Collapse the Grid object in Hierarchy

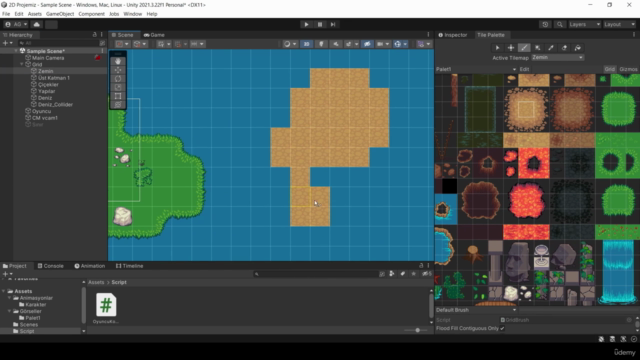(22, 64)
